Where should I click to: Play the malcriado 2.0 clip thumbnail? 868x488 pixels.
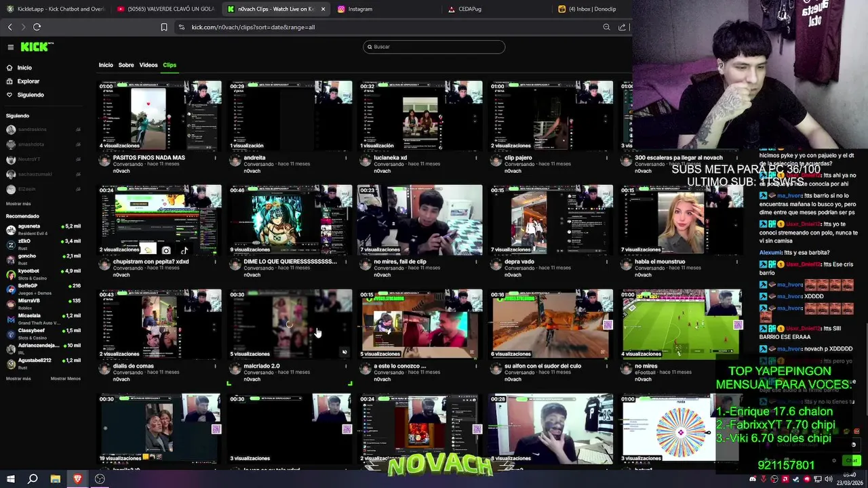[290, 325]
